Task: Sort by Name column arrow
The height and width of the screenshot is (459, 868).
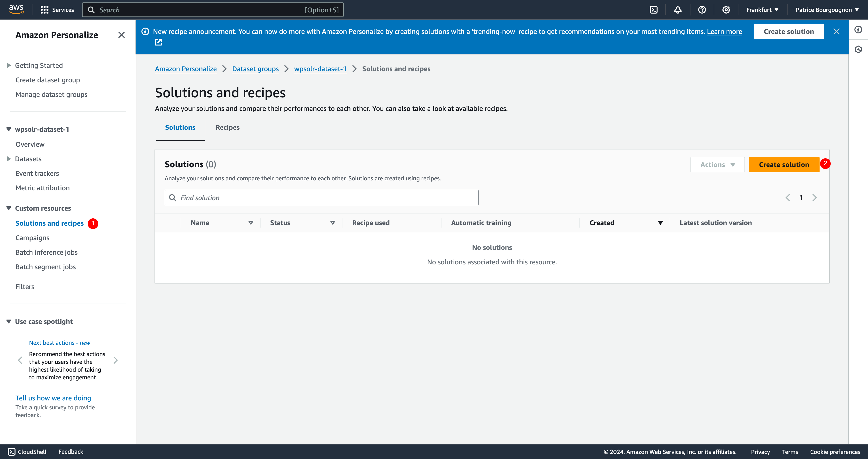Action: (x=251, y=222)
